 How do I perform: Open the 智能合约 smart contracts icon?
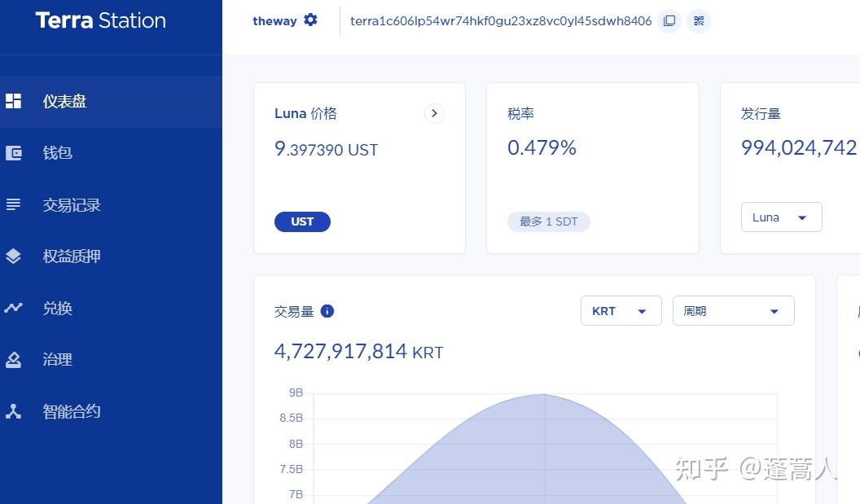coord(13,411)
